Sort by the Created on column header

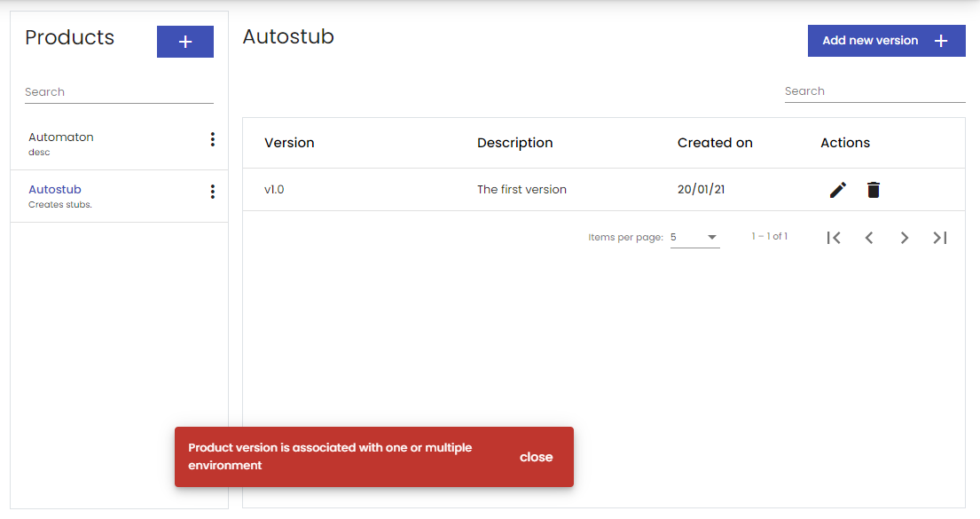[715, 143]
